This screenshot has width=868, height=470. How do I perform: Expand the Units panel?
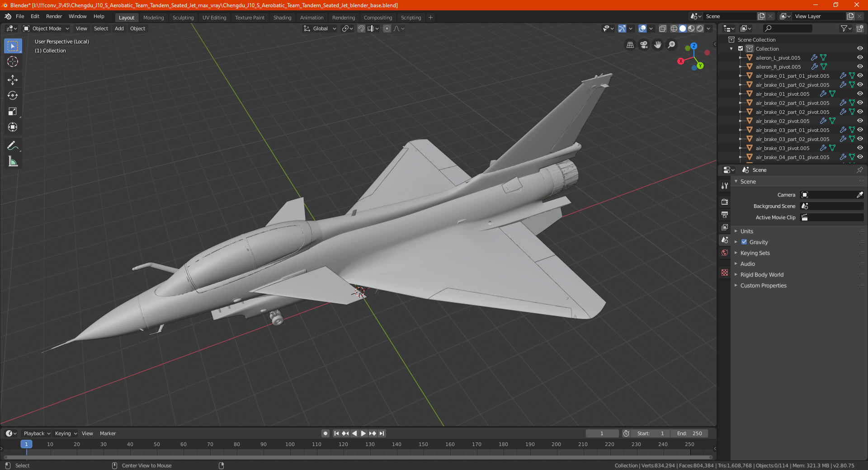click(x=746, y=231)
